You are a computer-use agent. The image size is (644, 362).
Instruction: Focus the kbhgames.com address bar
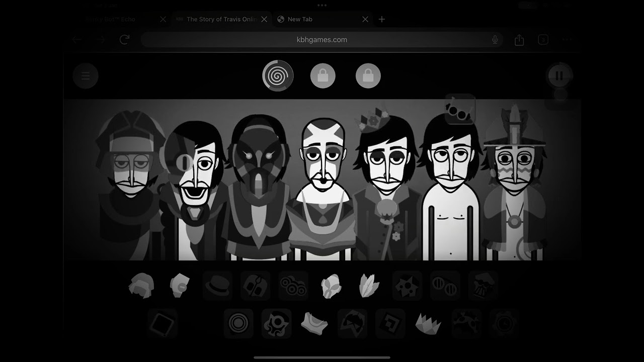point(322,40)
